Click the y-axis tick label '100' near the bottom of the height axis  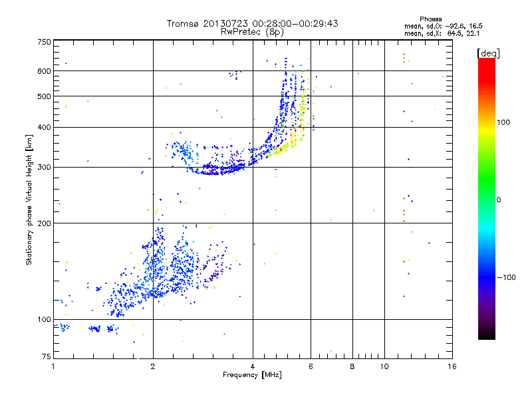click(x=45, y=319)
